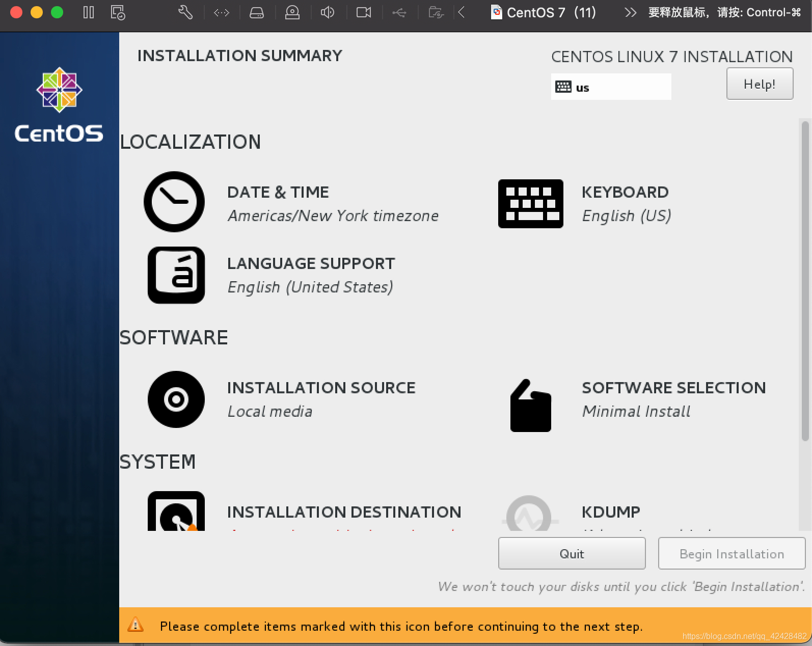Viewport: 812px width, 646px height.
Task: Open the KEYBOARD settings label
Action: click(625, 192)
